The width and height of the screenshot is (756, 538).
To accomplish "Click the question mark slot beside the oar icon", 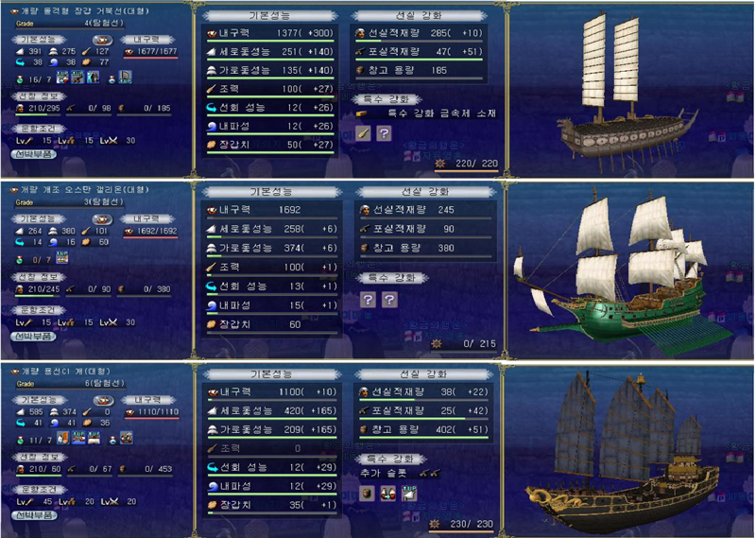I will [384, 133].
